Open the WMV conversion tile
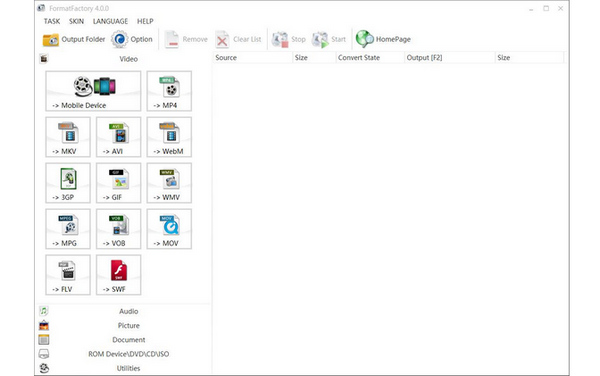The image size is (600, 376). point(169,183)
